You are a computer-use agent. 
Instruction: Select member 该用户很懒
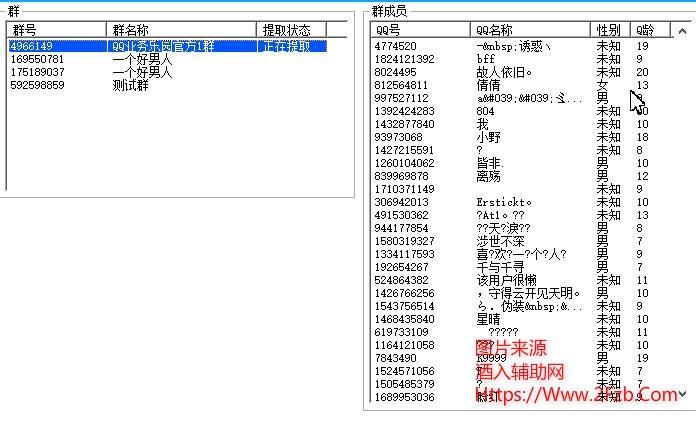coord(509,280)
